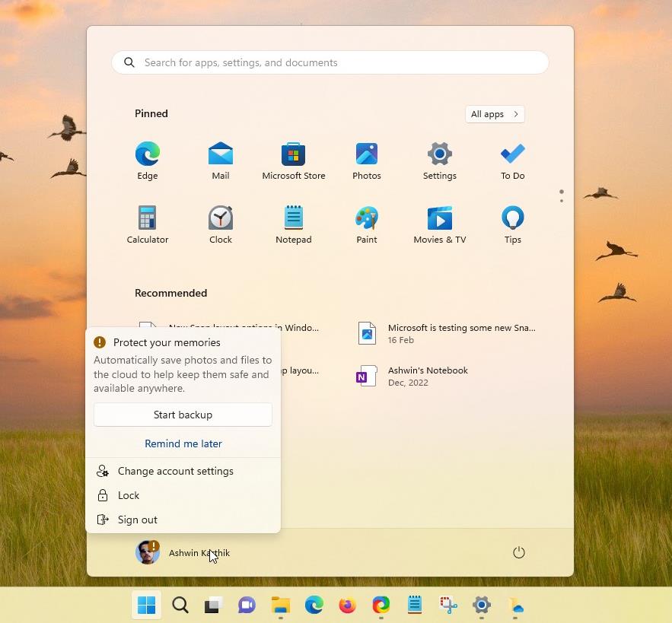Open Settings from the pinned apps

[439, 161]
